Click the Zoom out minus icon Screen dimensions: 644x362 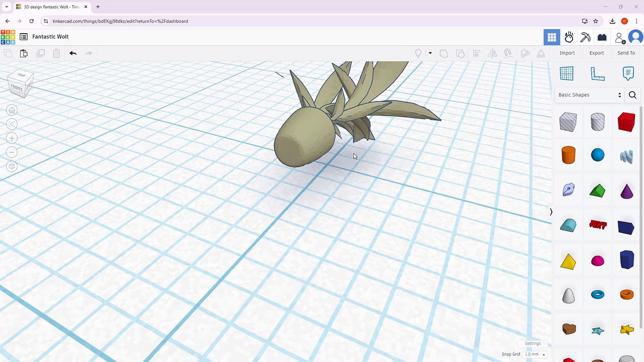[12, 152]
